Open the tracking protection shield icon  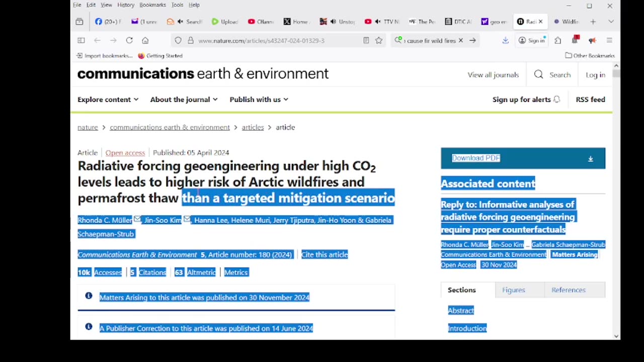tap(178, 40)
